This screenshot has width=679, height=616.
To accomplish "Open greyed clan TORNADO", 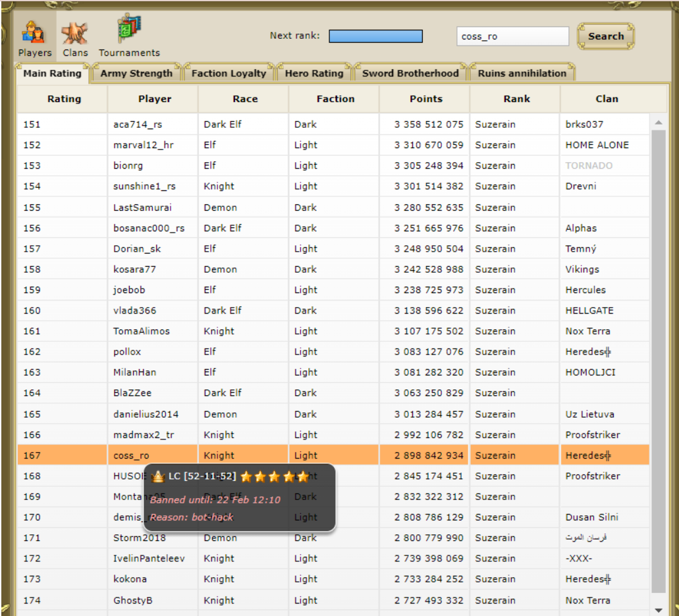I will tap(589, 165).
